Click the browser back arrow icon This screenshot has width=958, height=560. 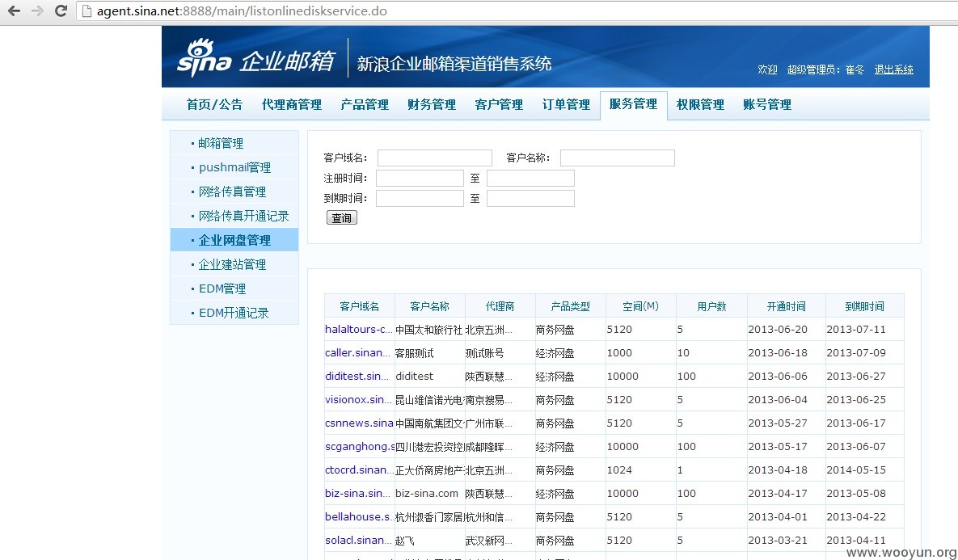tap(14, 11)
